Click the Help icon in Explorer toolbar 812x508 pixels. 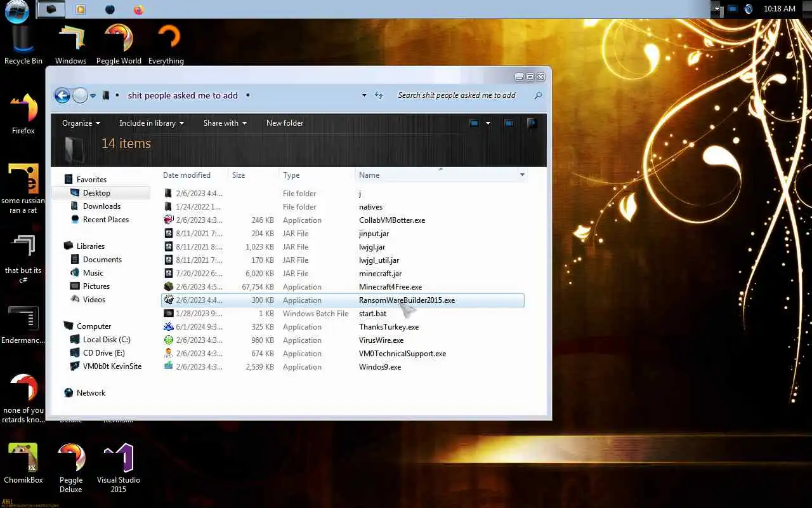click(532, 123)
